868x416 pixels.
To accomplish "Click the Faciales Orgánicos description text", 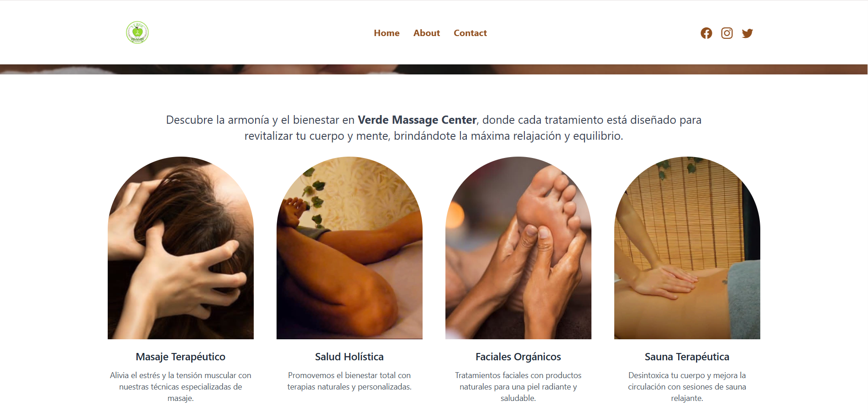I will point(518,387).
